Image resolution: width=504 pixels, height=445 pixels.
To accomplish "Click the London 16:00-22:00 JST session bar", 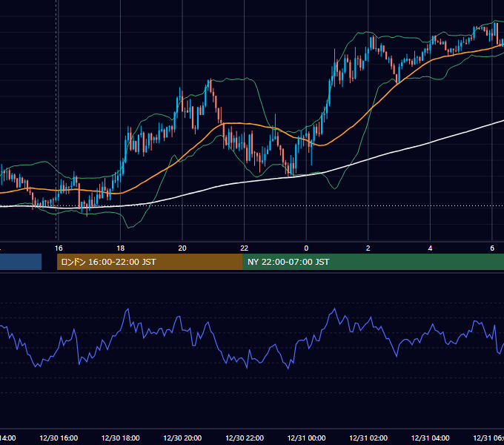I will [150, 262].
